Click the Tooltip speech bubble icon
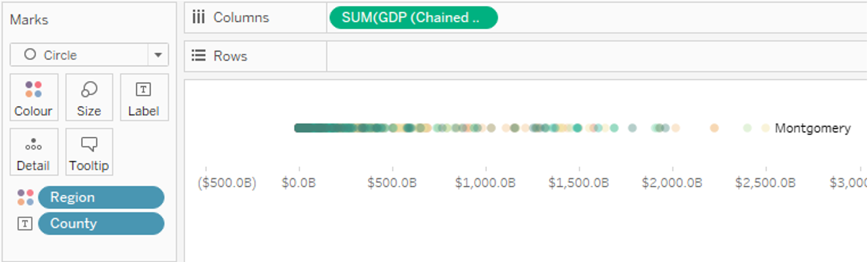The height and width of the screenshot is (262, 868). [x=89, y=144]
